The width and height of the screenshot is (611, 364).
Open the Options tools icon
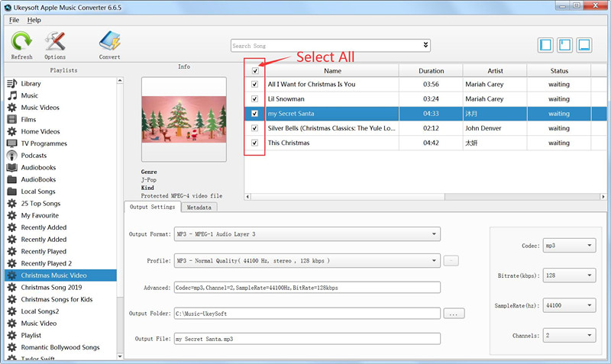click(x=55, y=41)
